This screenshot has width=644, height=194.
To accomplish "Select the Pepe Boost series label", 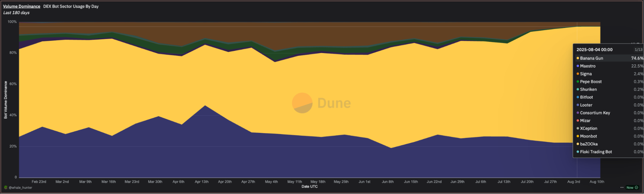I will point(591,82).
